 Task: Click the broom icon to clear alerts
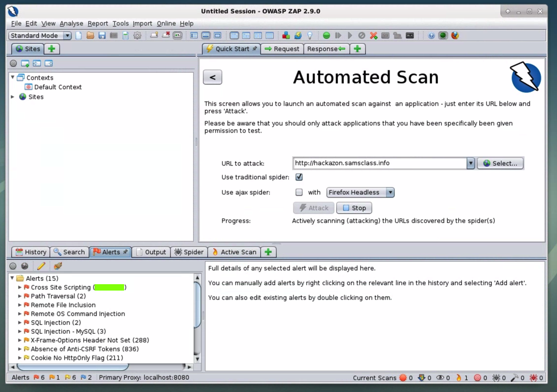pos(58,266)
